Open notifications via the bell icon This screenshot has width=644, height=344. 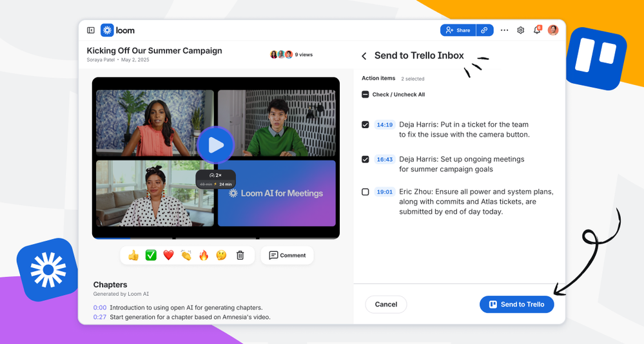click(537, 30)
